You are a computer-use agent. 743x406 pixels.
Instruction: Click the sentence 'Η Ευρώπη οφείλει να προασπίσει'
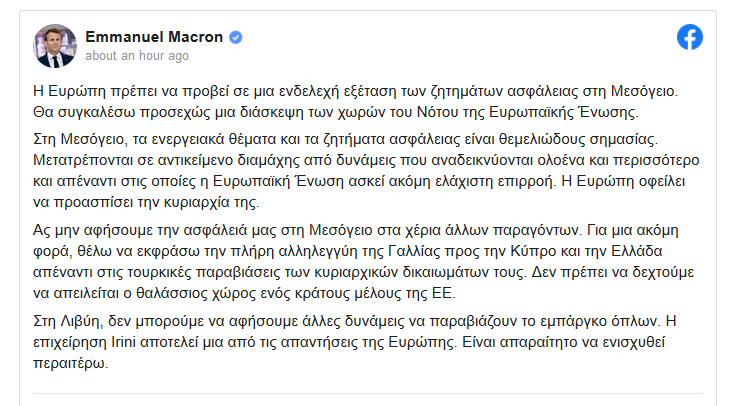point(359,192)
